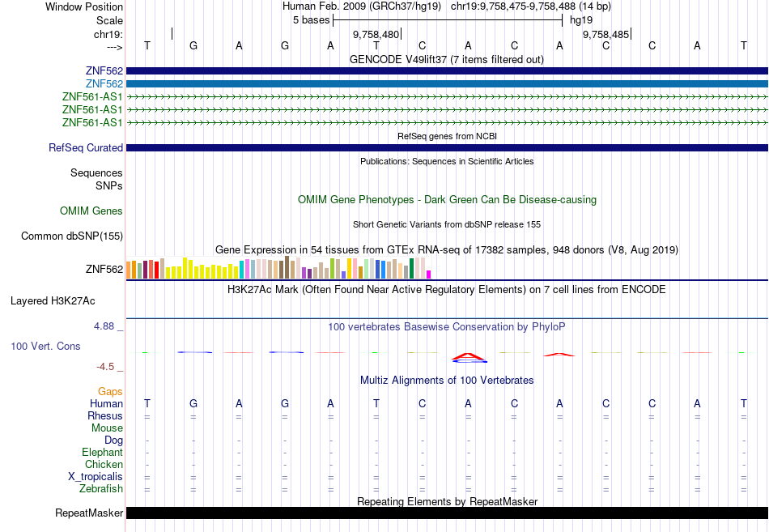Click the black RepeatMasker element bar
Viewport: 769px width, 532px height.
point(447,513)
